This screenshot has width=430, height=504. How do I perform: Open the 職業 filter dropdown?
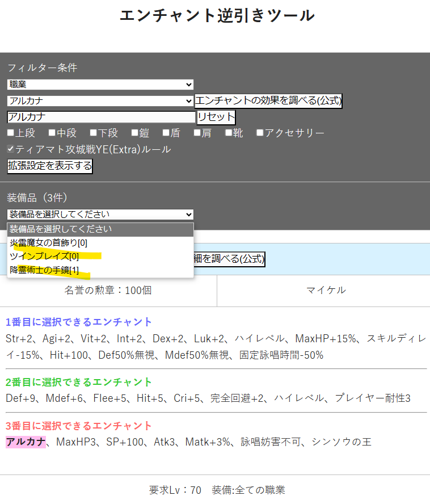100,85
